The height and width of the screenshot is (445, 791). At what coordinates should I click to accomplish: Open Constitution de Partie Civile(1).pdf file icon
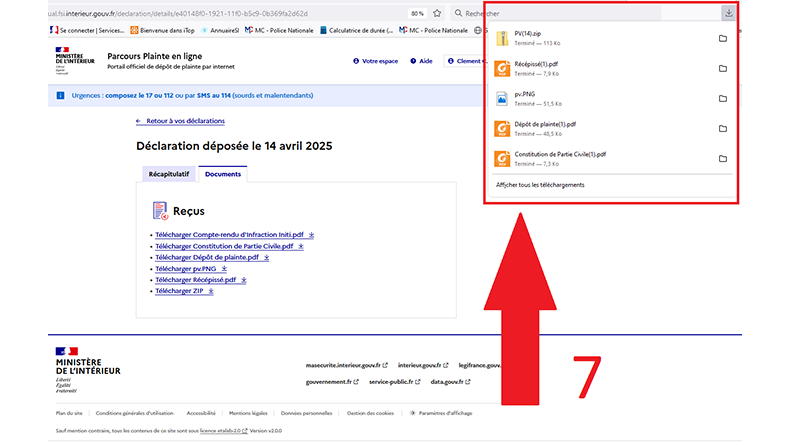click(x=502, y=159)
